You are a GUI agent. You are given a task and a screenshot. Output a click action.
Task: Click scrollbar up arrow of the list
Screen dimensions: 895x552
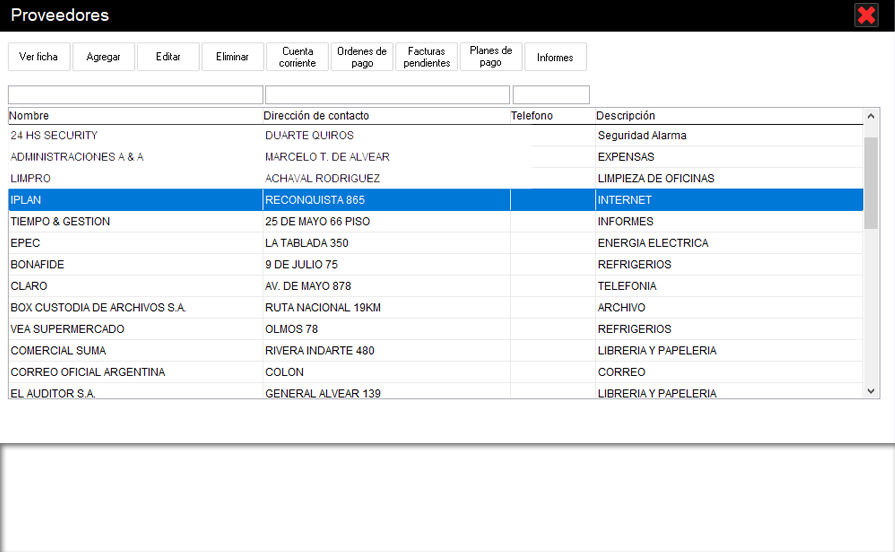[x=871, y=116]
